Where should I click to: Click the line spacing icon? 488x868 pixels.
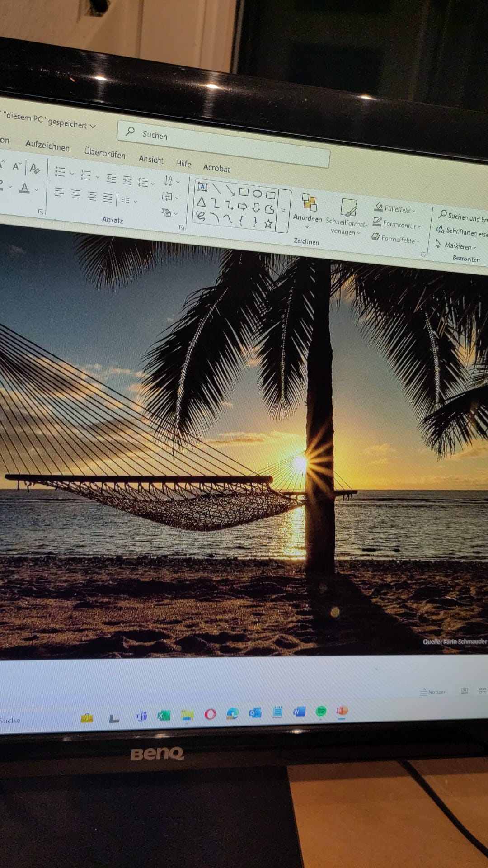143,182
